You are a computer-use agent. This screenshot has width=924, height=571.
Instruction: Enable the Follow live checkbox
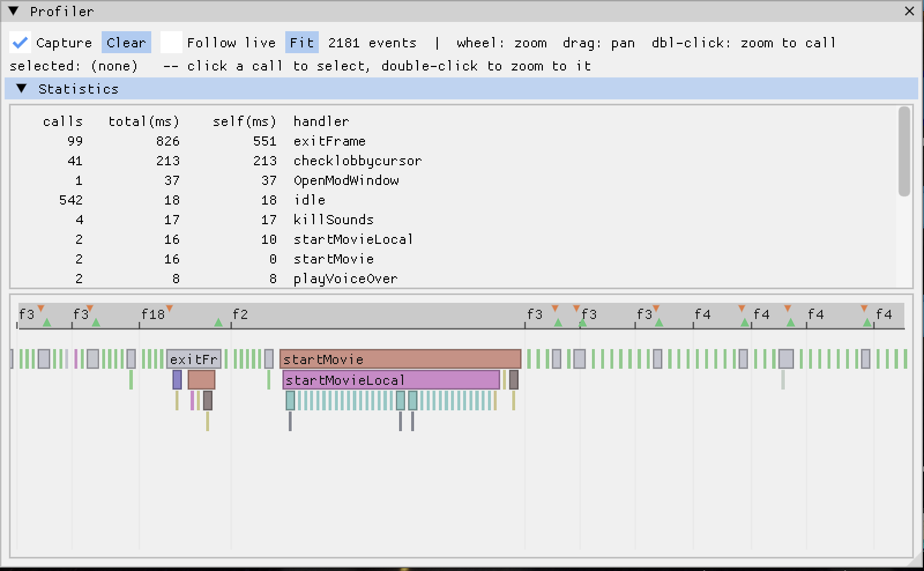pyautogui.click(x=172, y=42)
